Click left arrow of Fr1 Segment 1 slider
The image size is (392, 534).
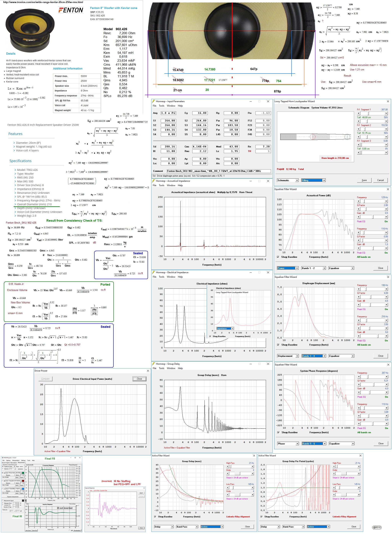pyautogui.click(x=359, y=113)
